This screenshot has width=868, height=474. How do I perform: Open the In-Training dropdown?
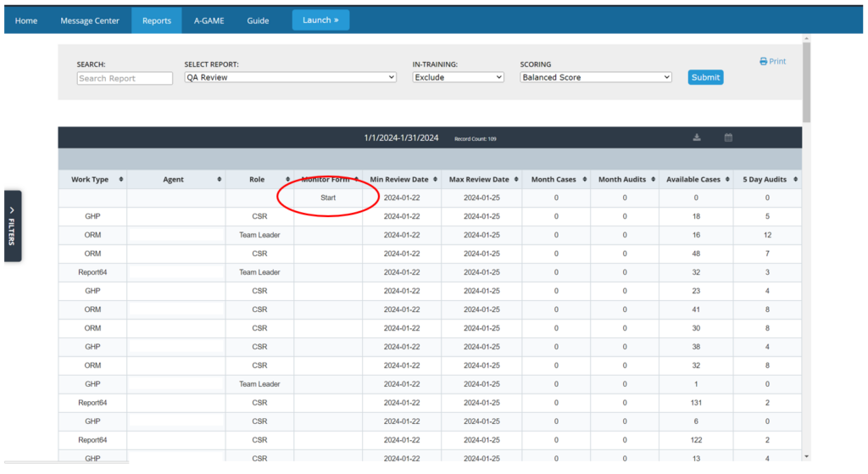coord(458,77)
